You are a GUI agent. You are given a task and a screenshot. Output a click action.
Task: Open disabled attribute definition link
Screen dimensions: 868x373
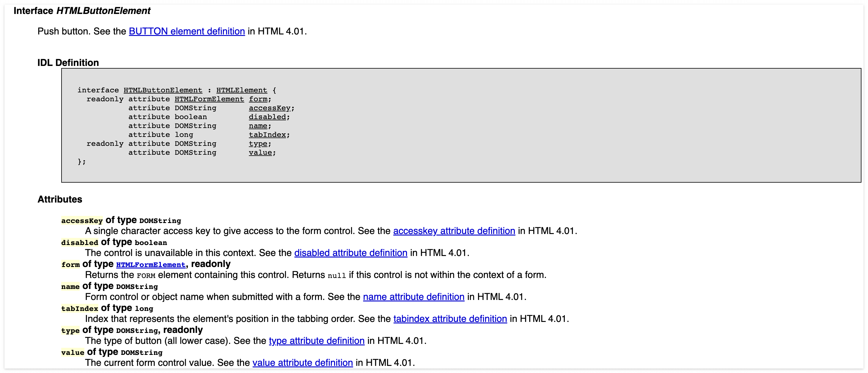(350, 253)
